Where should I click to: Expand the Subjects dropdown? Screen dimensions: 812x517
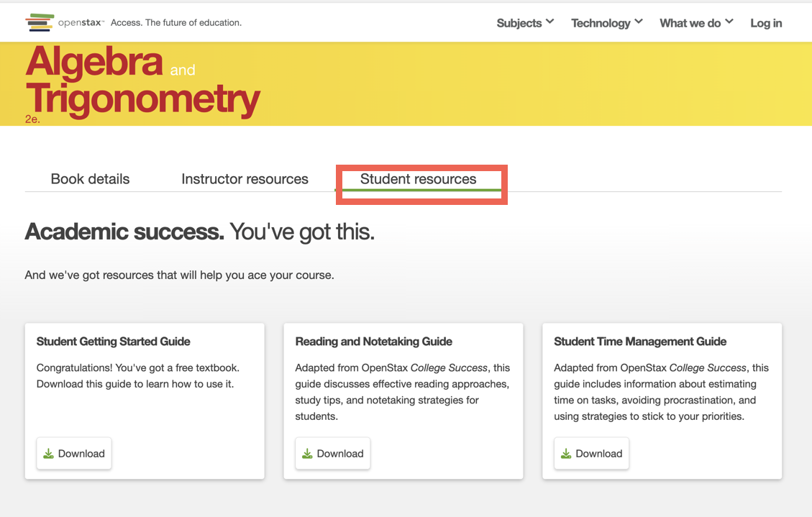[x=525, y=22]
